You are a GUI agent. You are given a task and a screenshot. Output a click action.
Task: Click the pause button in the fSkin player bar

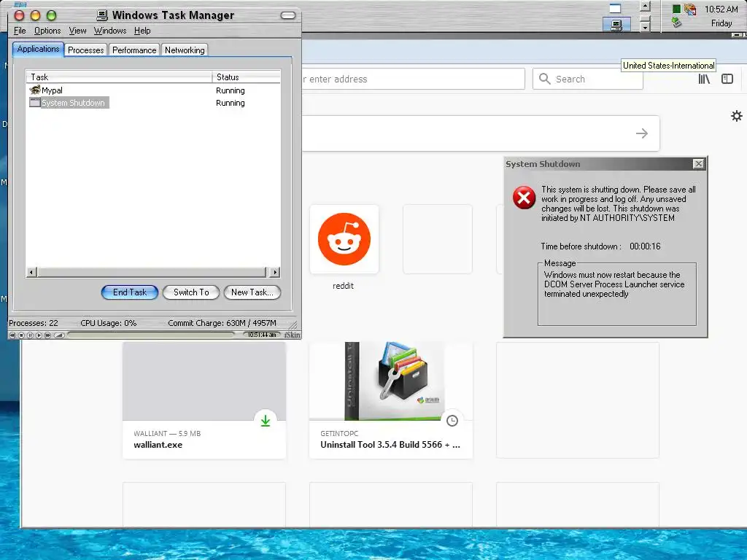coord(30,335)
